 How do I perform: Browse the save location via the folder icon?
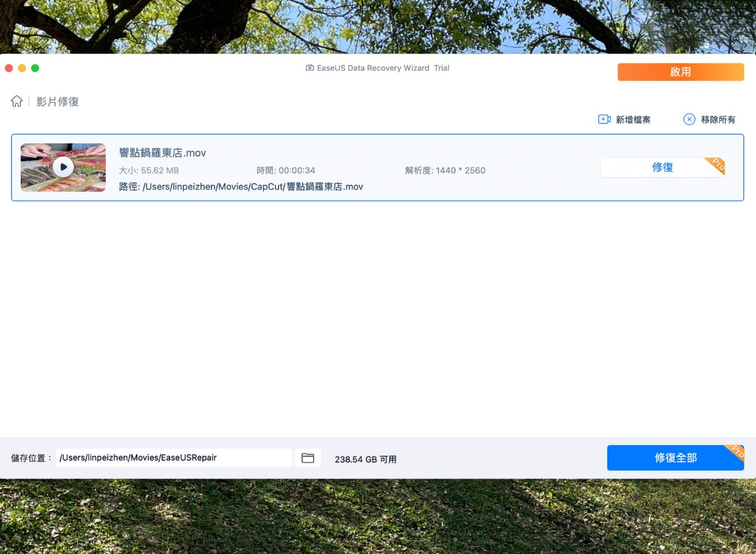click(307, 458)
